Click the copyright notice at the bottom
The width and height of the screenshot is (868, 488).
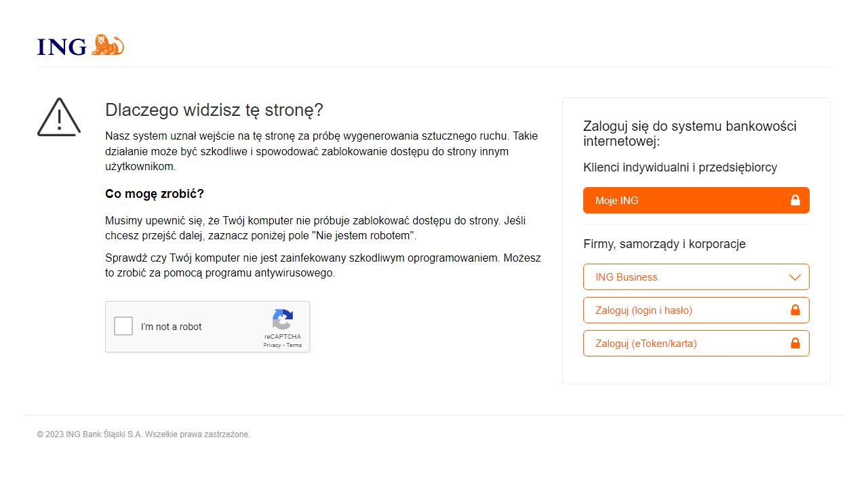tap(144, 434)
